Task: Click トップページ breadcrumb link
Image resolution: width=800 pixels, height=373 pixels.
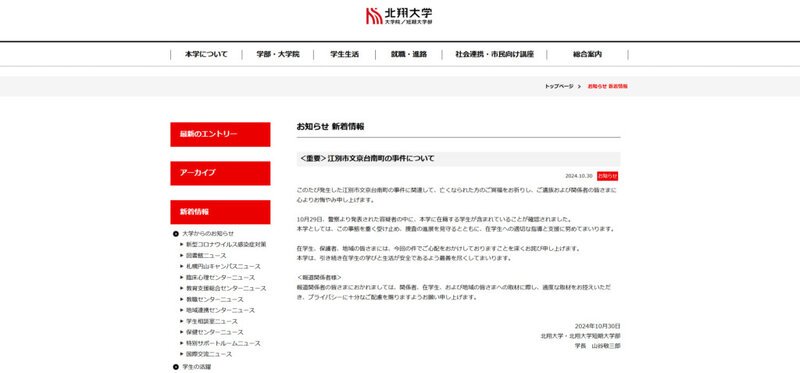Action: click(x=559, y=87)
